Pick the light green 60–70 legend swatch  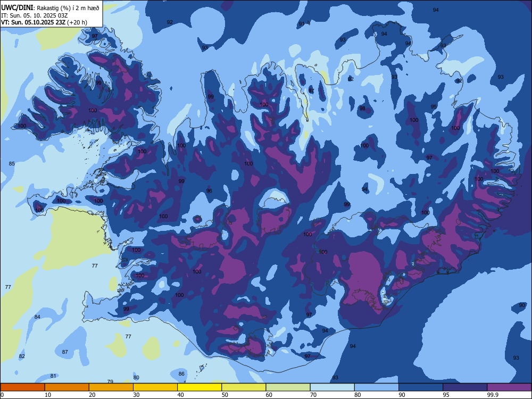(x=288, y=387)
